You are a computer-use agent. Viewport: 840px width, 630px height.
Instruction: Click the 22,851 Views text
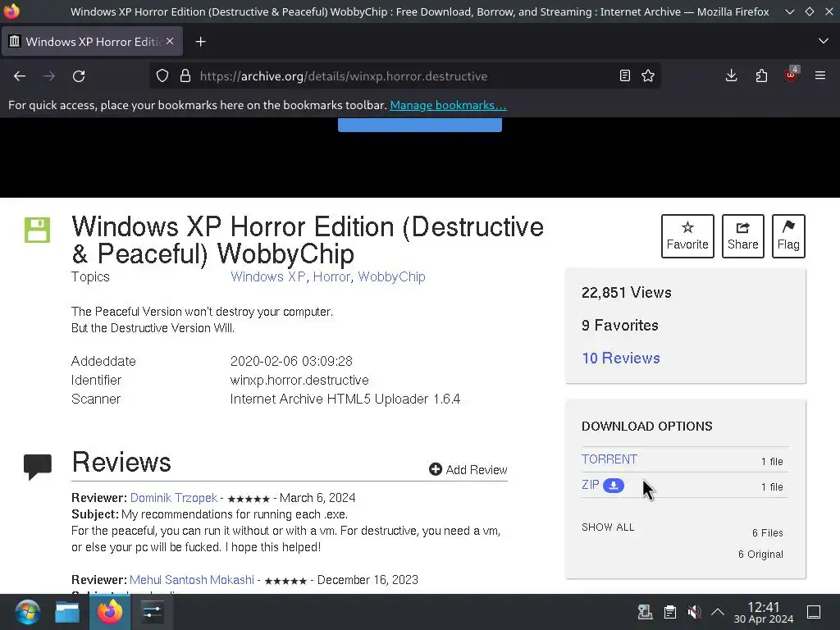[626, 293]
